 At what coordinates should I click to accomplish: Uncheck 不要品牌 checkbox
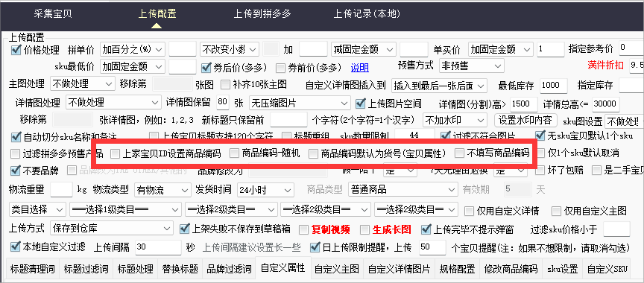click(16, 170)
